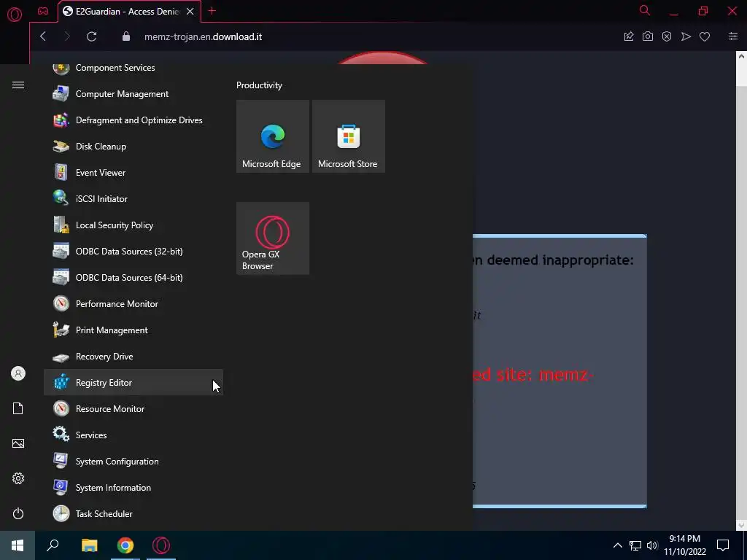Image resolution: width=747 pixels, height=560 pixels.
Task: Click the page scrollbar up arrow
Action: pyautogui.click(x=741, y=56)
